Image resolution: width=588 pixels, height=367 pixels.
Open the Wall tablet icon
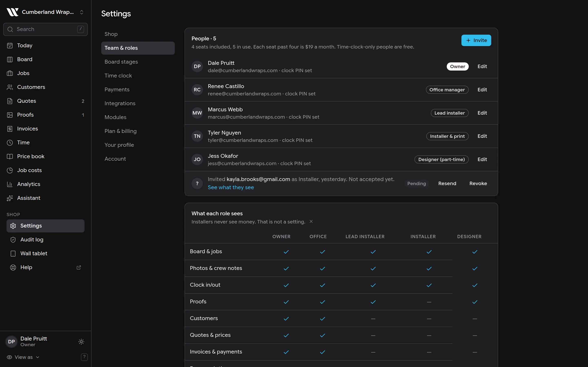[x=13, y=254]
